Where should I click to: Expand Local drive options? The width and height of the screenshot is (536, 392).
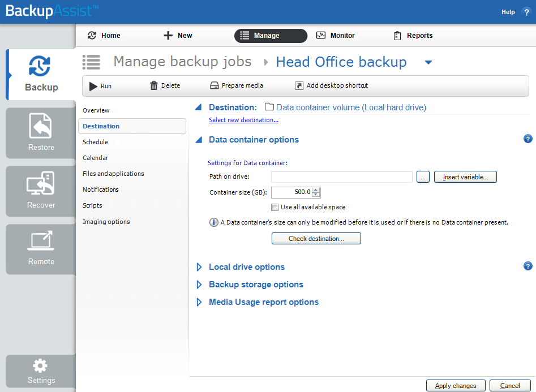pos(199,267)
